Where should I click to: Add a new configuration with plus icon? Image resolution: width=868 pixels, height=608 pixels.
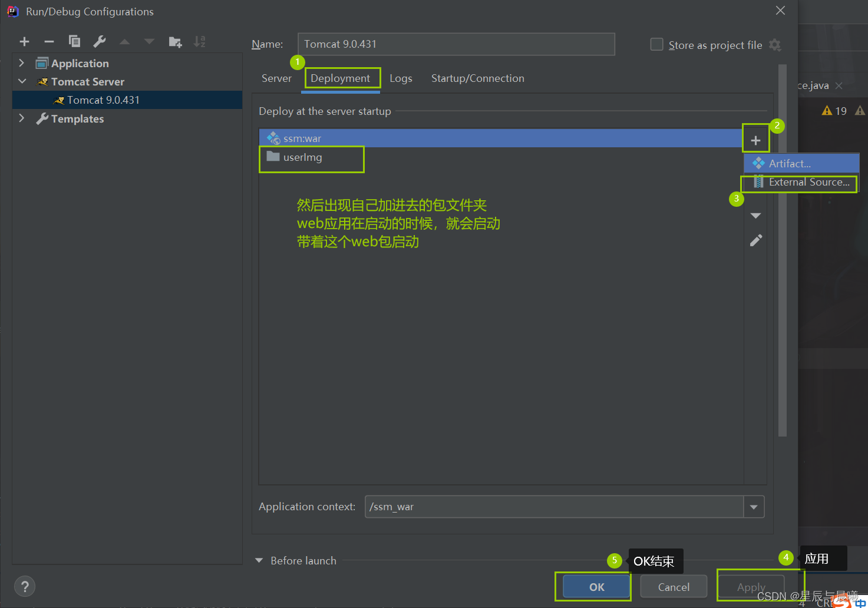(x=24, y=41)
